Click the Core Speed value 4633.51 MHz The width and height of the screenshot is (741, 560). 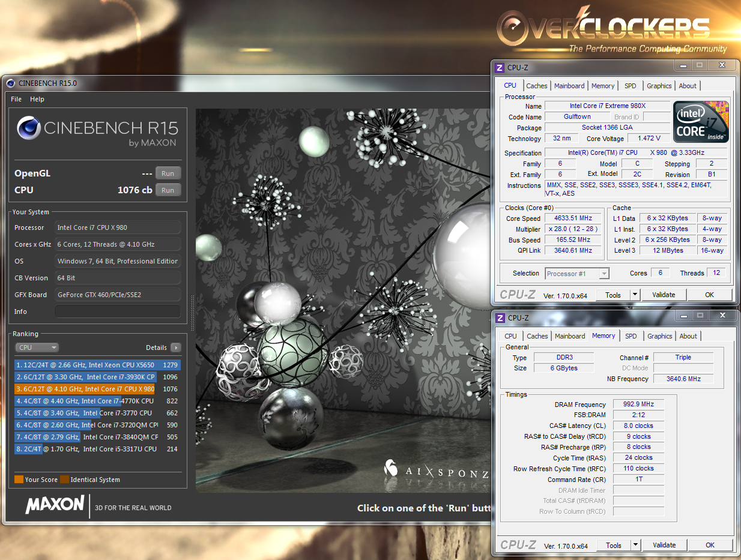click(x=573, y=218)
